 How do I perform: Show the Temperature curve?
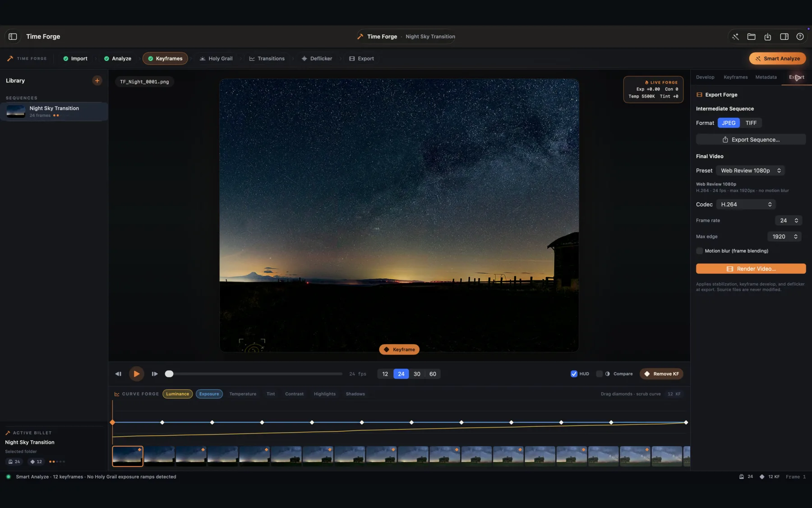(243, 394)
